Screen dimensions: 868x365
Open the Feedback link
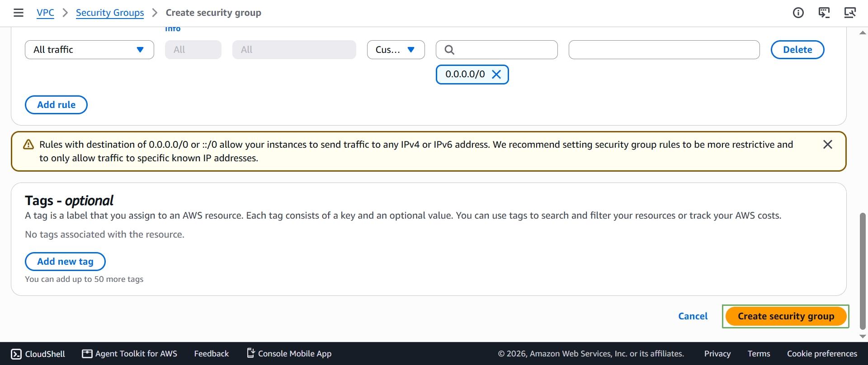[x=212, y=354]
